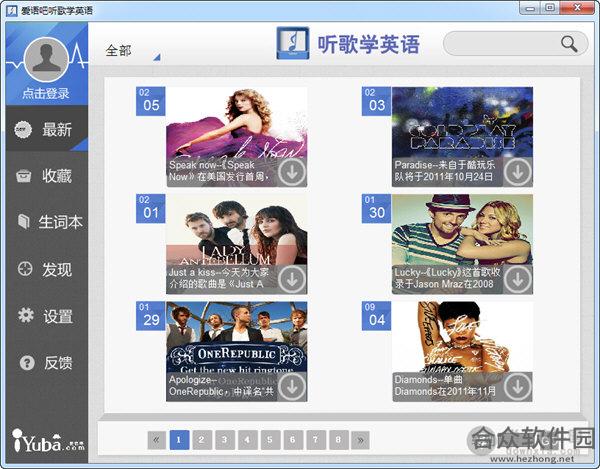
Task: Click the Apologize description text
Action: (222, 386)
